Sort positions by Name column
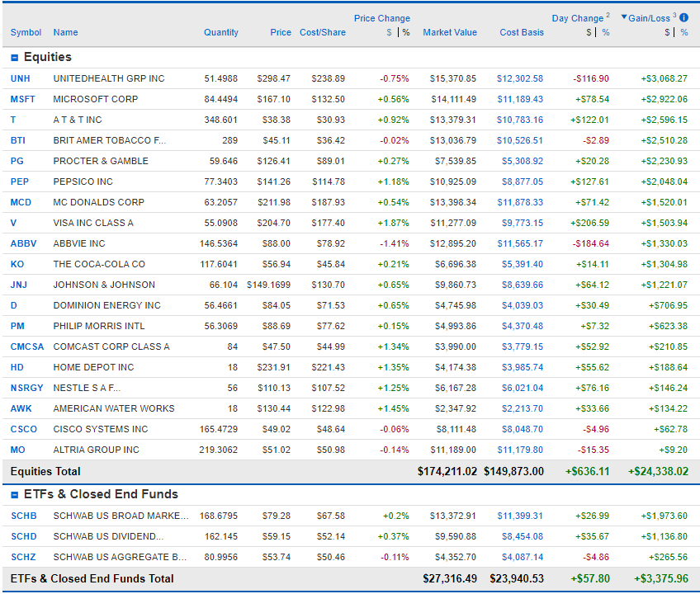 click(x=66, y=32)
